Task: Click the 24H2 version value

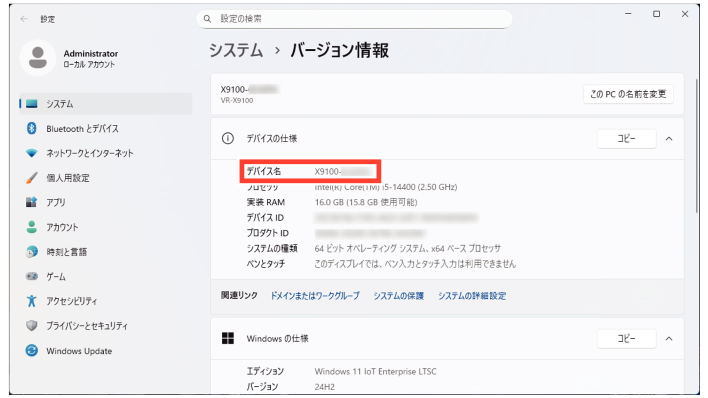Action: click(x=325, y=387)
